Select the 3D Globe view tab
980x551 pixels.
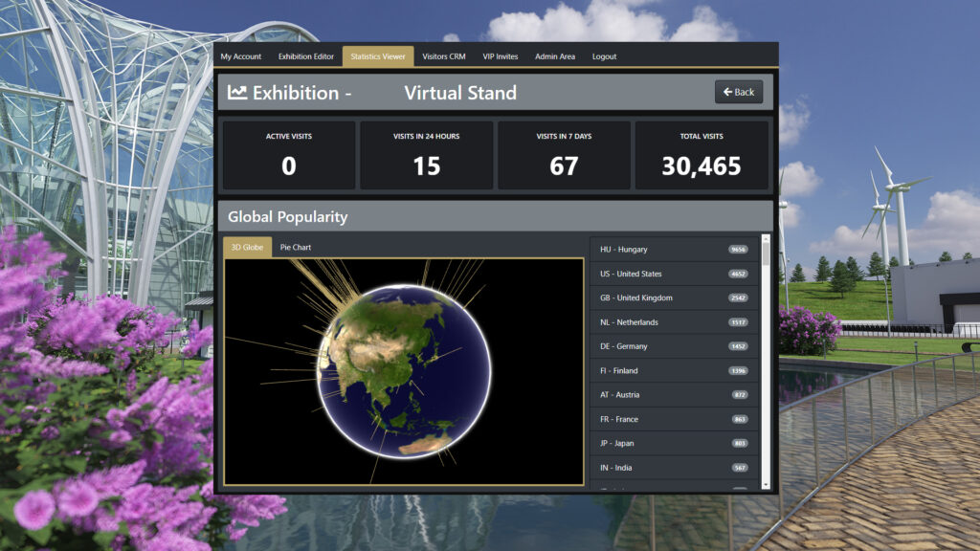(x=248, y=248)
